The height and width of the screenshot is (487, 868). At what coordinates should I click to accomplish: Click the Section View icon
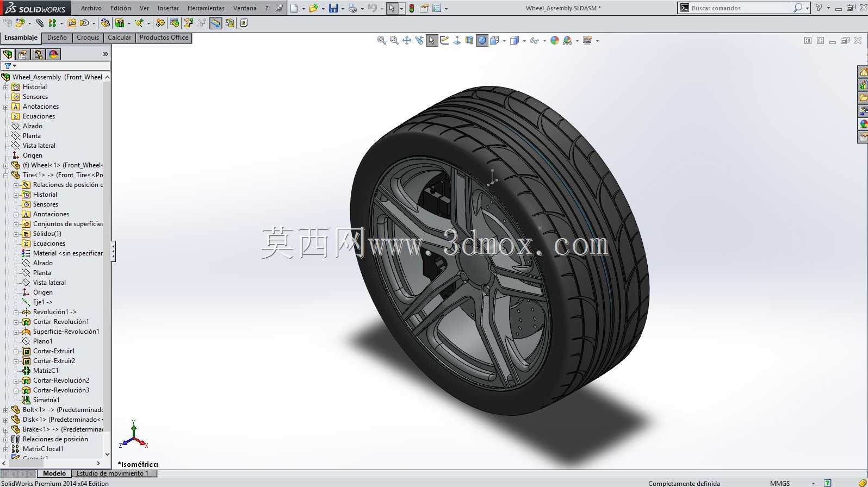(469, 40)
